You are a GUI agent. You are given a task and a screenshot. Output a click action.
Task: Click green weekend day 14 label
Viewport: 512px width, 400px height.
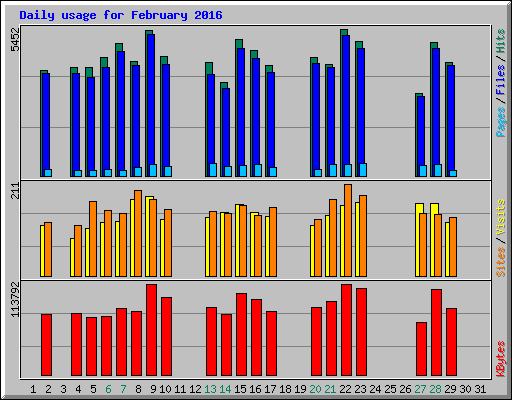pyautogui.click(x=225, y=389)
